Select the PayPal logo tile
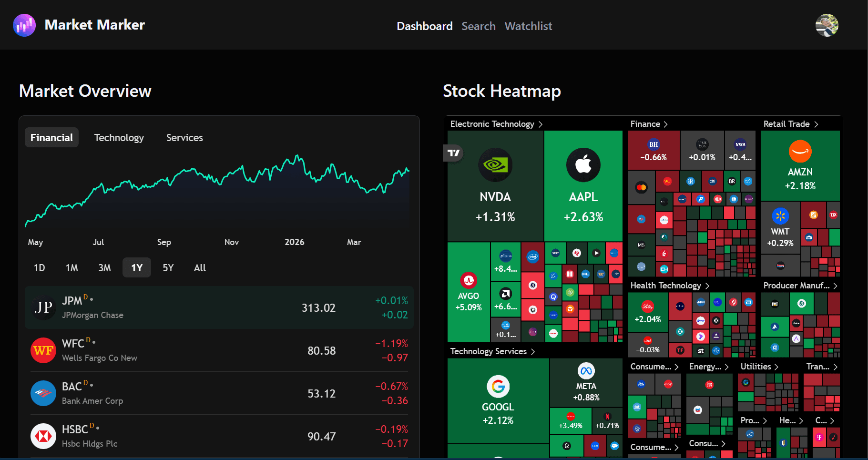Screen dimensions: 868x460 pyautogui.click(x=700, y=199)
